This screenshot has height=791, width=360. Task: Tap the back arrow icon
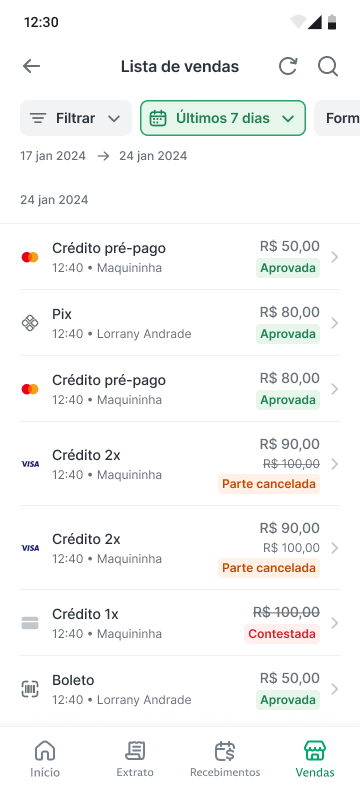click(x=31, y=66)
